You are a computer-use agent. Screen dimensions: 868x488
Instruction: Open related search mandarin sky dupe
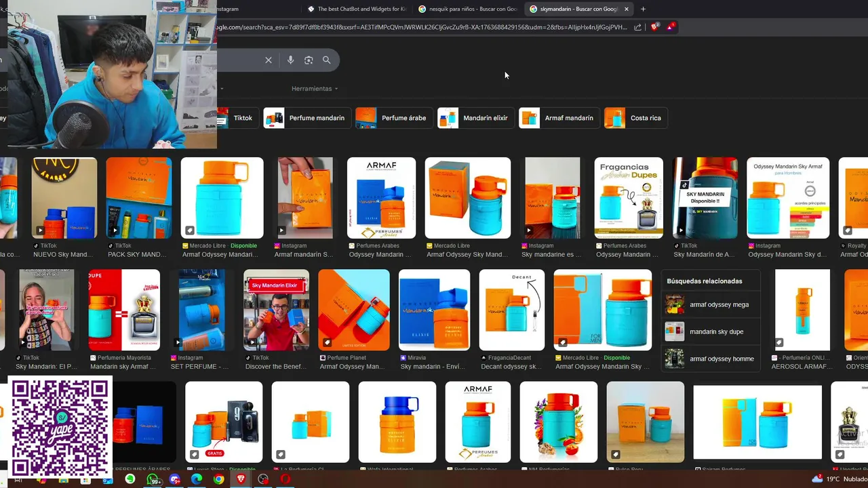tap(711, 331)
